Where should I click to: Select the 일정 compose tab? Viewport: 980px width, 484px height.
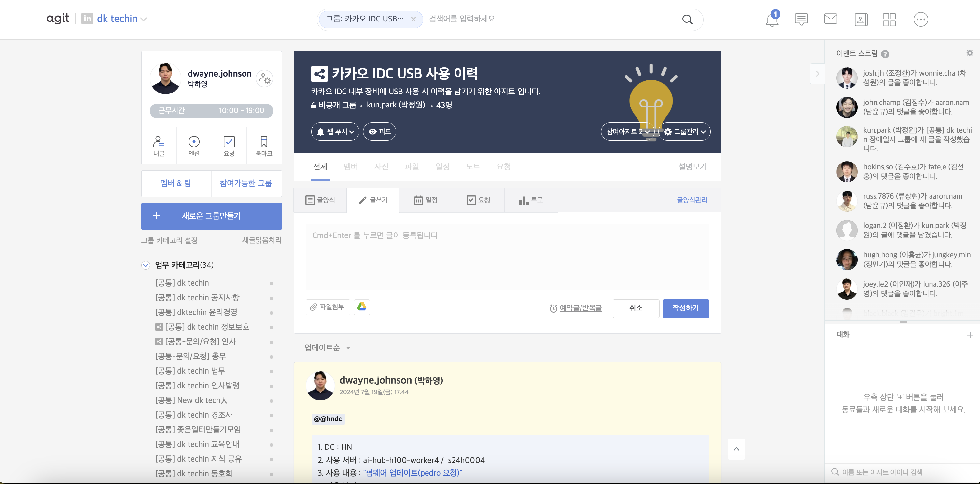point(425,200)
